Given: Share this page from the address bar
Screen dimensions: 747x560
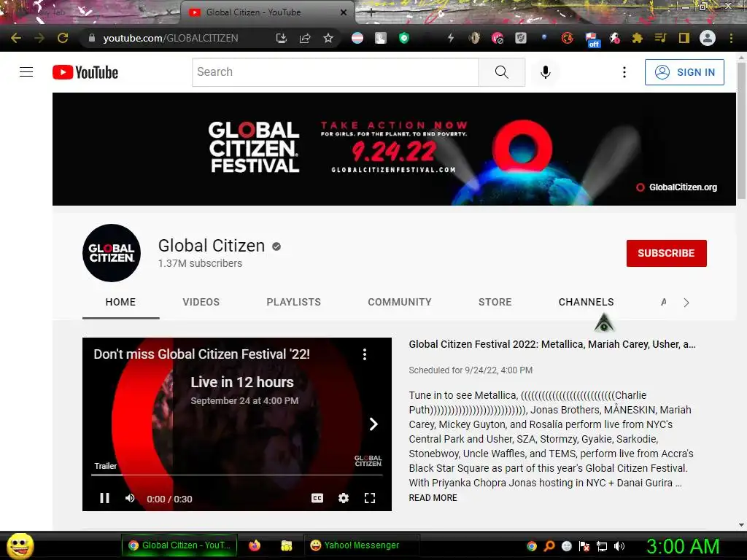Looking at the screenshot, I should [305, 38].
